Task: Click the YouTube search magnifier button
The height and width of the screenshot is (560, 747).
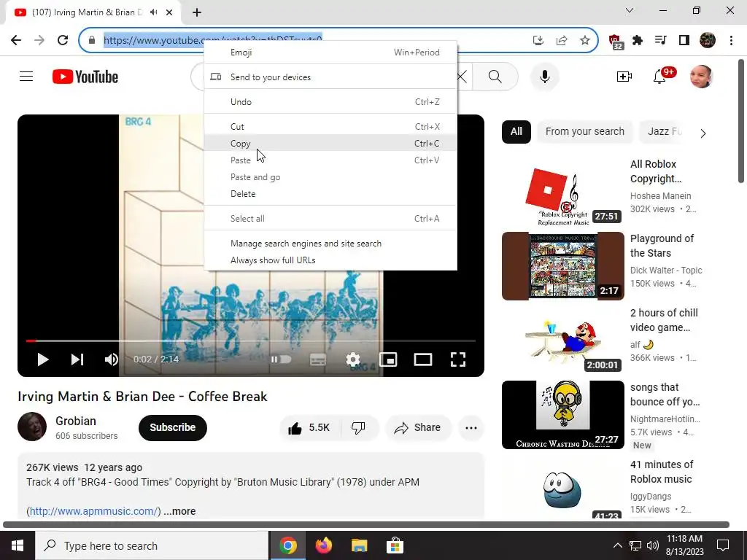Action: click(x=495, y=76)
